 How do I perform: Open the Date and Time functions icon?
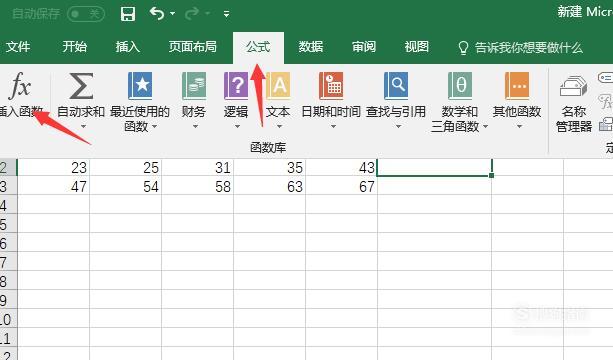click(331, 86)
